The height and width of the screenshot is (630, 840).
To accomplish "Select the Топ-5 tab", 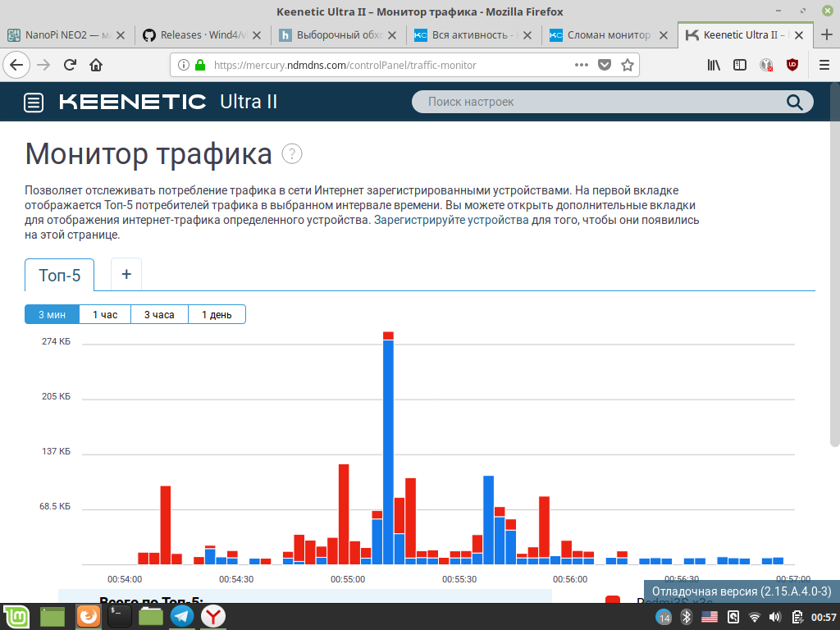I will pyautogui.click(x=59, y=276).
